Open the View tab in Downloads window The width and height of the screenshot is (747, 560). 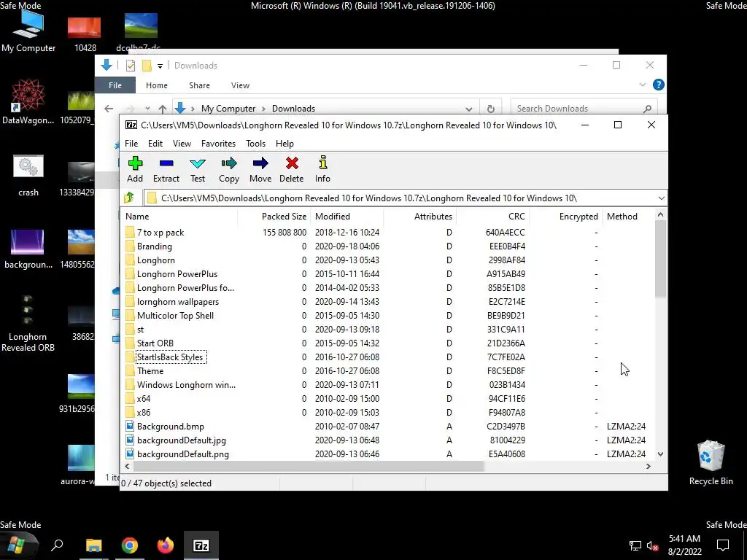click(x=240, y=85)
